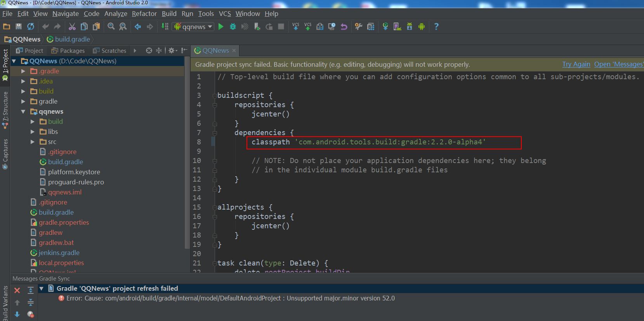
Task: Open the File menu
Action: coord(7,14)
